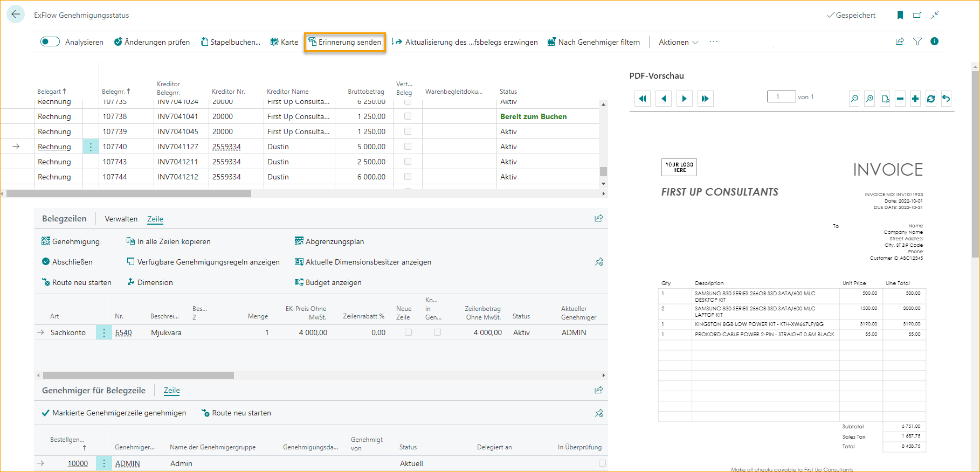Jump to last PDF page
The image size is (980, 472).
[x=705, y=99]
